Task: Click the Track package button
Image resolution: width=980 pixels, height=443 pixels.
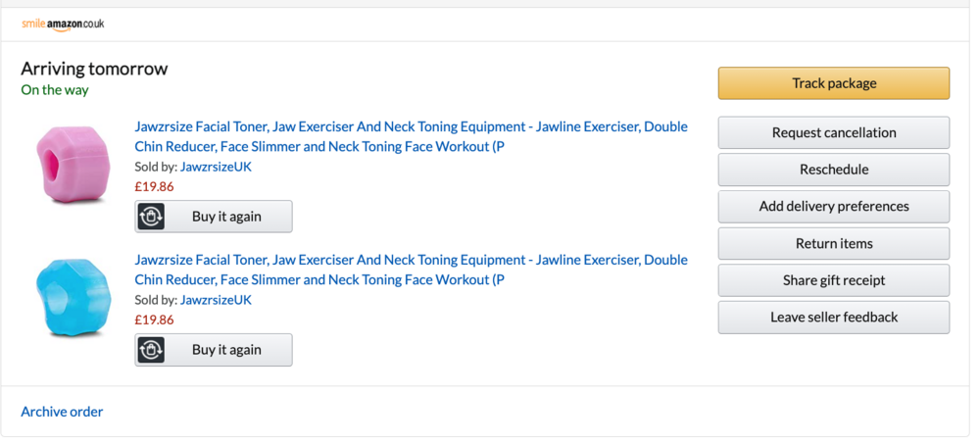Action: click(834, 83)
